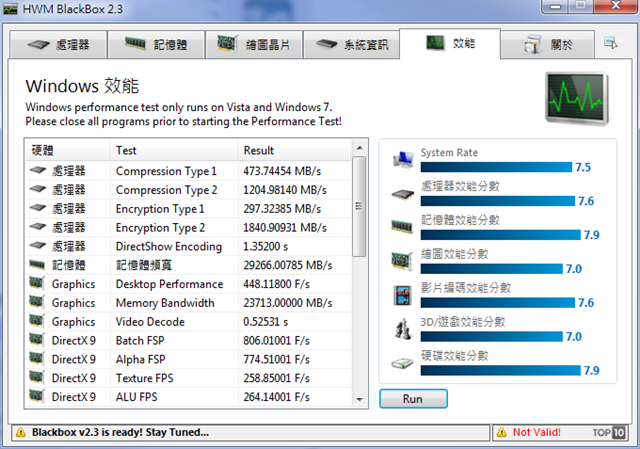
Task: Select the Desktop Performance test name
Action: click(x=169, y=284)
